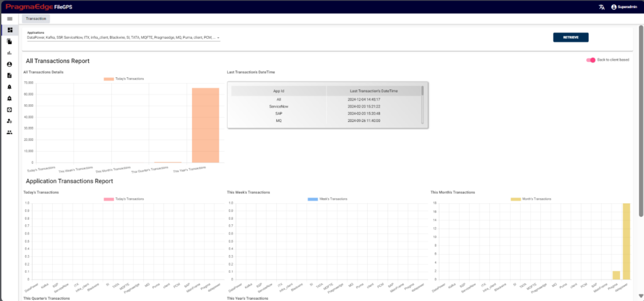Open the Superadmin user menu

(624, 7)
